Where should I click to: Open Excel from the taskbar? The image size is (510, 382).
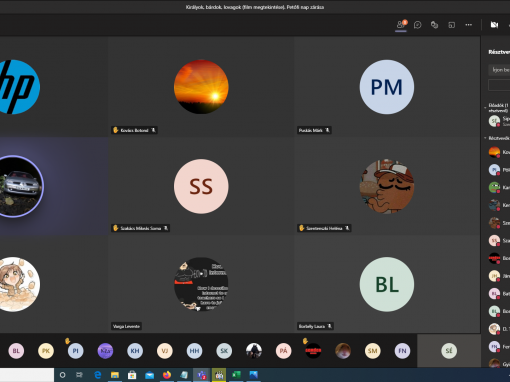tap(236, 375)
